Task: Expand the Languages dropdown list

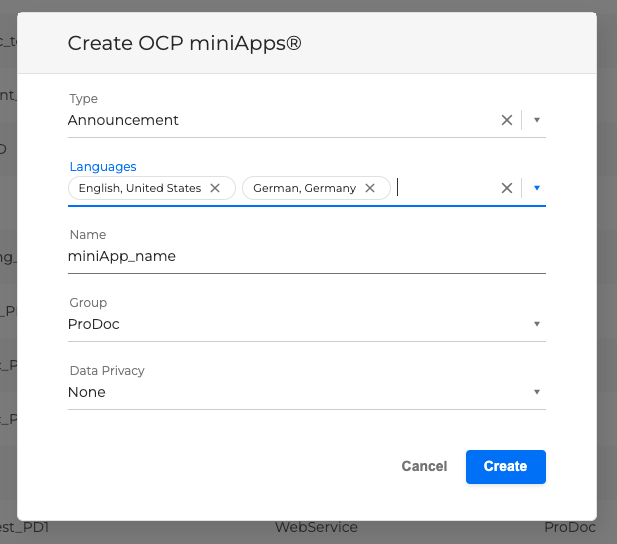Action: 536,188
